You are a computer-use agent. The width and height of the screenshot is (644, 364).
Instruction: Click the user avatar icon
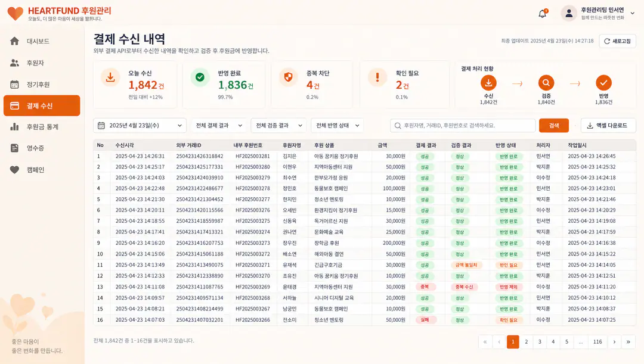point(569,14)
